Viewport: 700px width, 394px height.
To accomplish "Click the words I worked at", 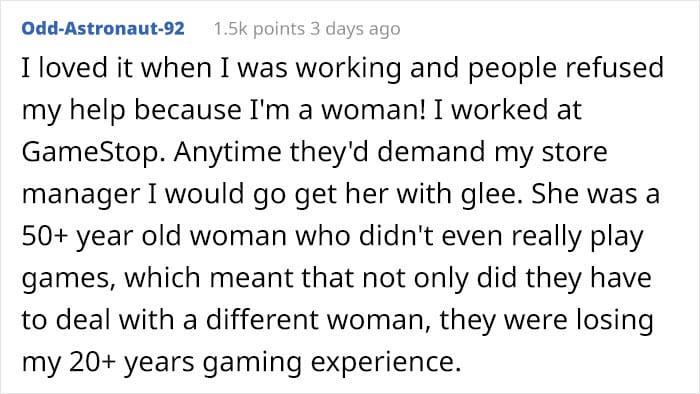I will [x=508, y=110].
